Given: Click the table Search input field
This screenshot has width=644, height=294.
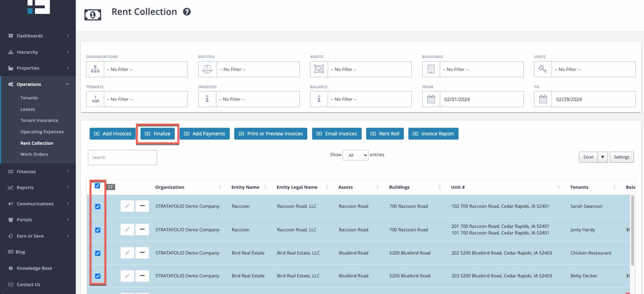Looking at the screenshot, I should (123, 158).
